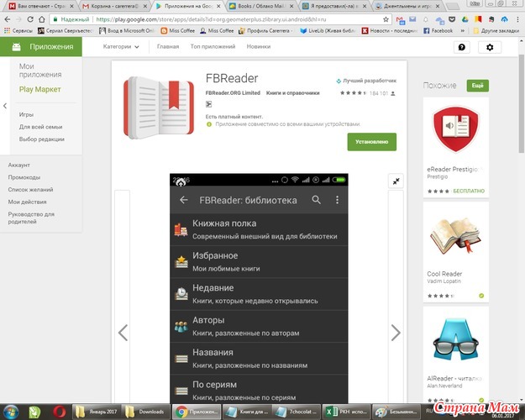This screenshot has height=420, width=525.
Task: Tap the back arrow in FBReader library header
Action: pyautogui.click(x=183, y=200)
